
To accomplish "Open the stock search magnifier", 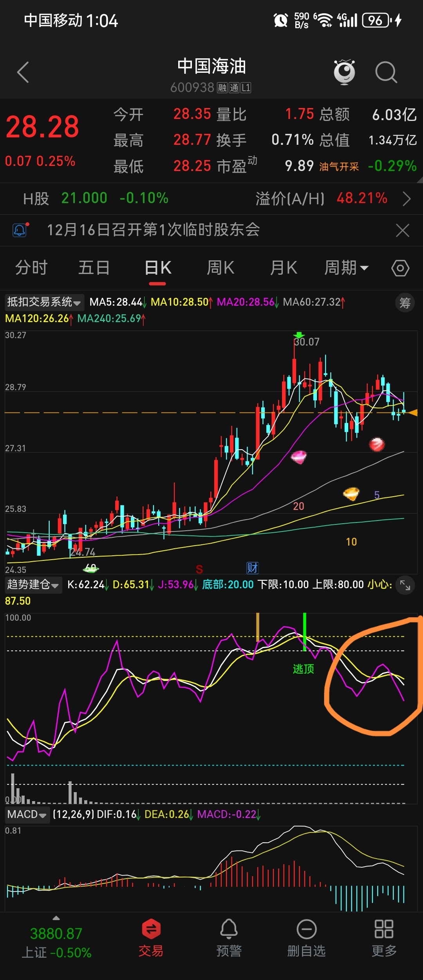I will (386, 72).
